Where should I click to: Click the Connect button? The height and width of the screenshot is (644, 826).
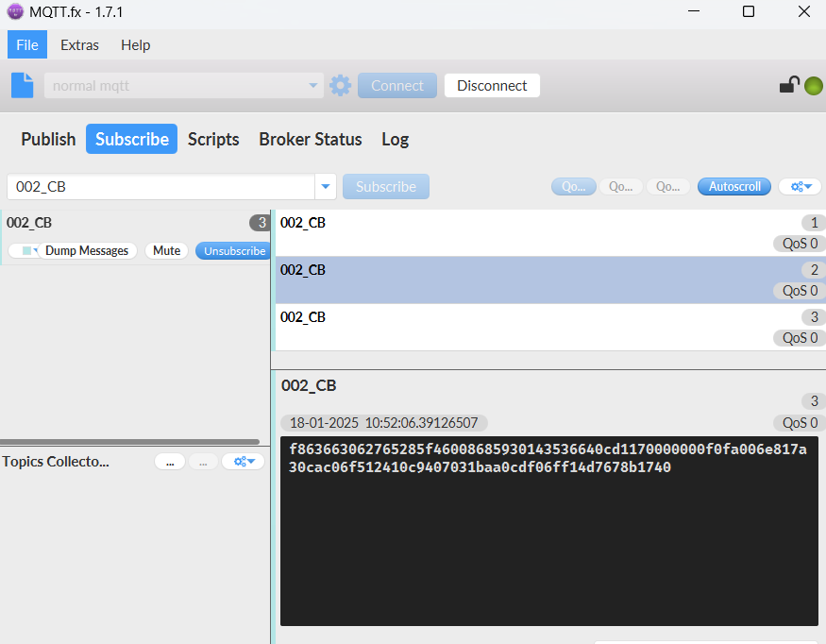tap(397, 85)
